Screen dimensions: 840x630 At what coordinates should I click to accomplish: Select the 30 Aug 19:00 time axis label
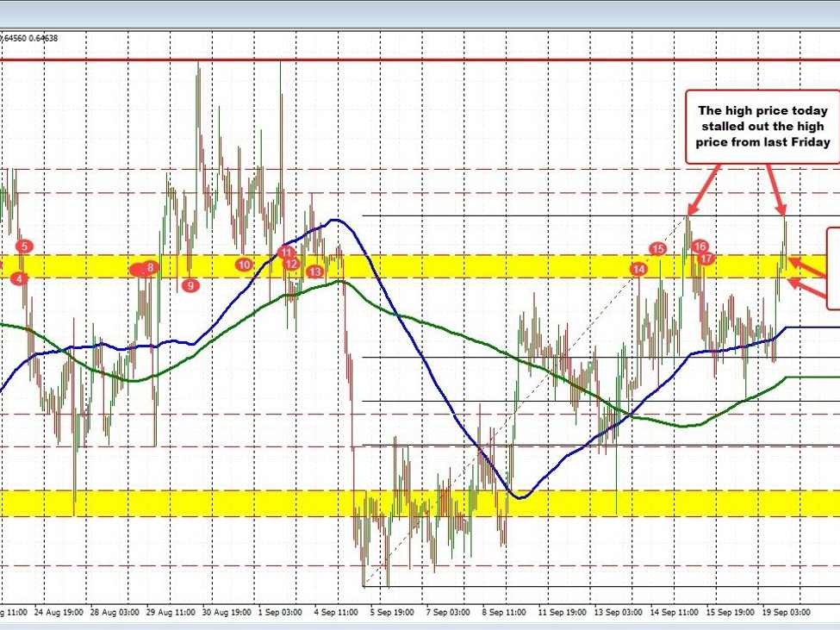227,613
